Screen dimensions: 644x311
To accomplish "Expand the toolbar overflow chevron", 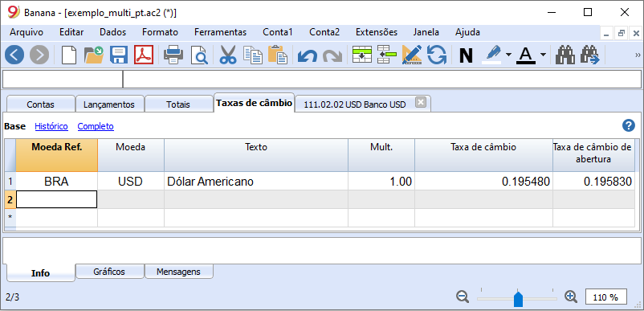I will [x=638, y=55].
